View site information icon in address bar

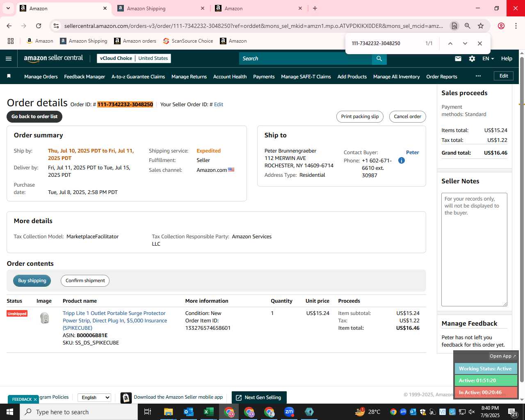tap(56, 26)
